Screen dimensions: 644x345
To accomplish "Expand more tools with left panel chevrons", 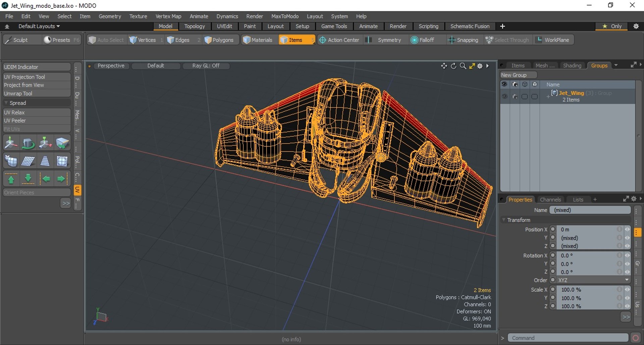I will pyautogui.click(x=66, y=203).
